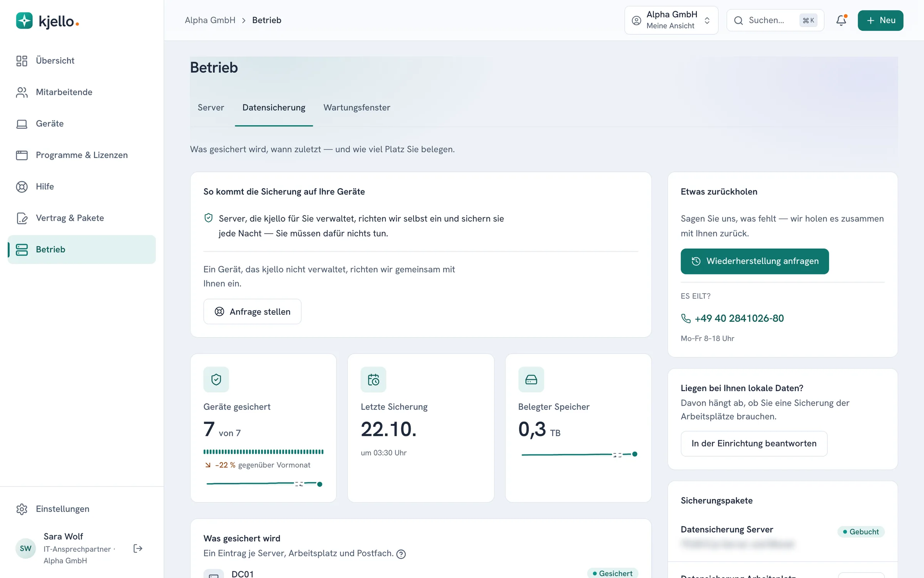Click the logout icon next to Sara Wolf
Image resolution: width=924 pixels, height=578 pixels.
pyautogui.click(x=138, y=548)
